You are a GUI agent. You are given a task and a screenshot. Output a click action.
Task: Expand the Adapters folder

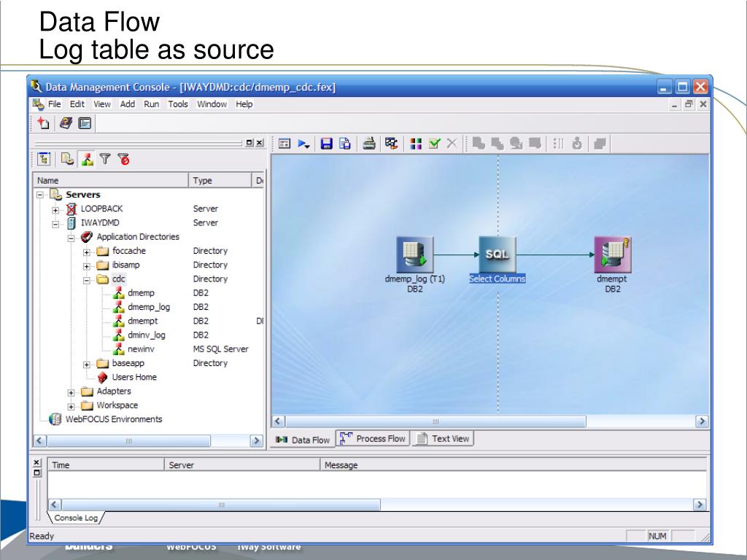71,392
